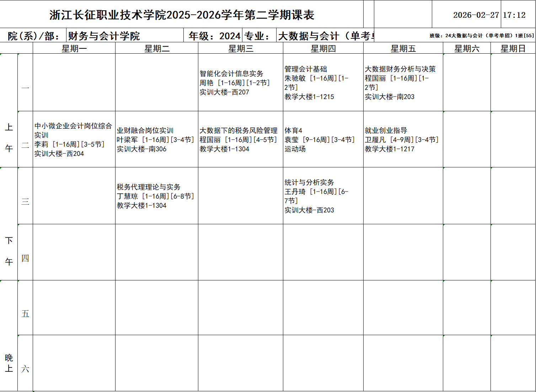The height and width of the screenshot is (392, 536).
Task: Click the 星期一 column header
Action: pyautogui.click(x=74, y=48)
